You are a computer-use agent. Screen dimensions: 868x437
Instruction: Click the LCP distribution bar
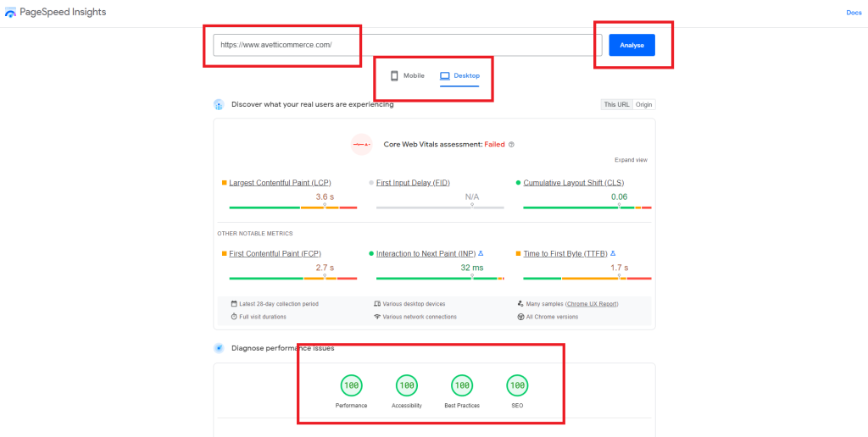292,207
